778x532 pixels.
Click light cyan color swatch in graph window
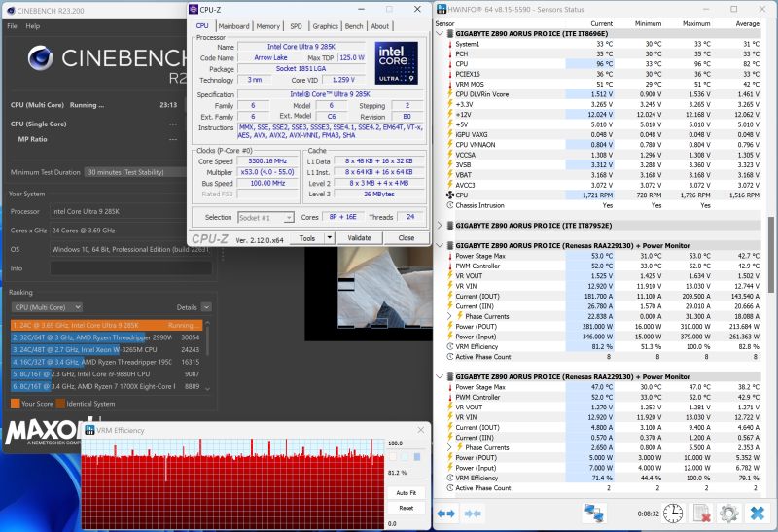tap(405, 456)
